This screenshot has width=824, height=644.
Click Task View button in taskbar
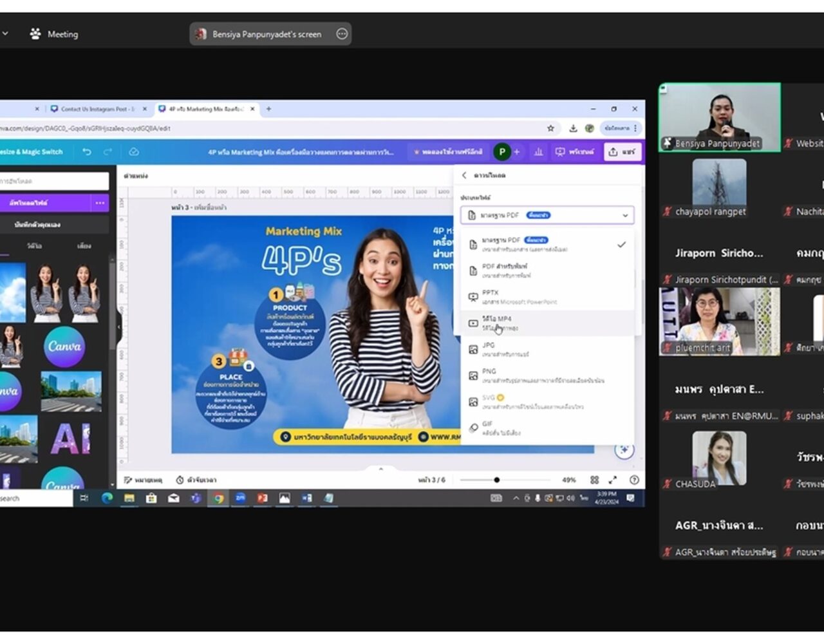[84, 498]
